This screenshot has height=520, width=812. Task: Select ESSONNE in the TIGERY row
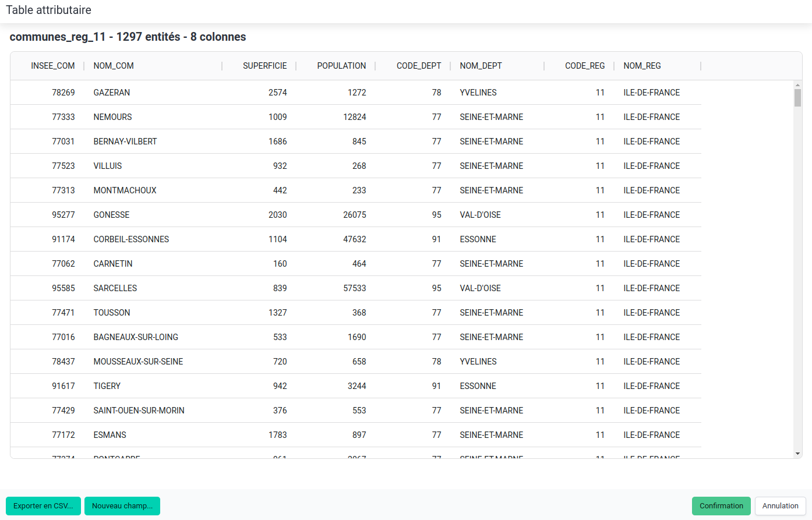(x=478, y=386)
